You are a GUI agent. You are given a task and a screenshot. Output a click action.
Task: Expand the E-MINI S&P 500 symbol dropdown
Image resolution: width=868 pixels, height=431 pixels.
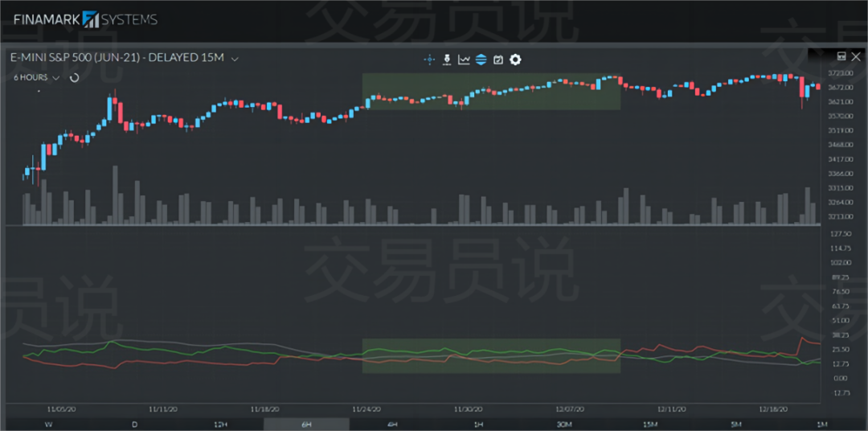234,59
